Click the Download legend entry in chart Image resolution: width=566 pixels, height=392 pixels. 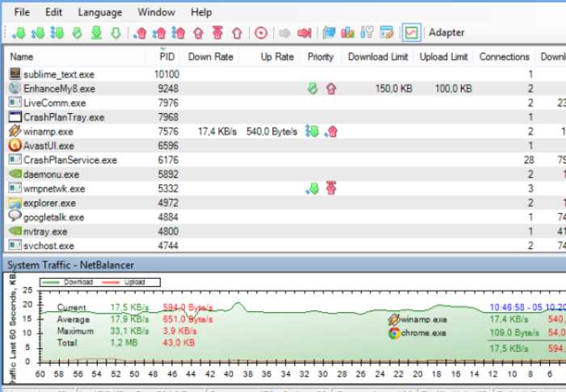coord(67,282)
